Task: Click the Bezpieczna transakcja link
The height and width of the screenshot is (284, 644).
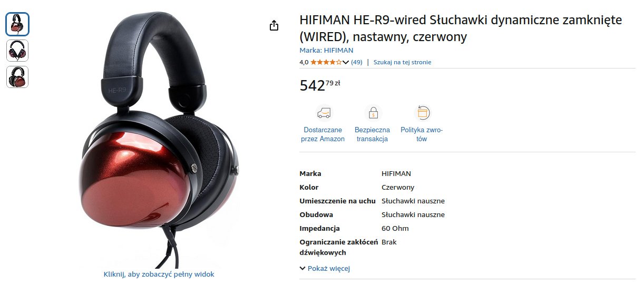Action: [x=372, y=134]
